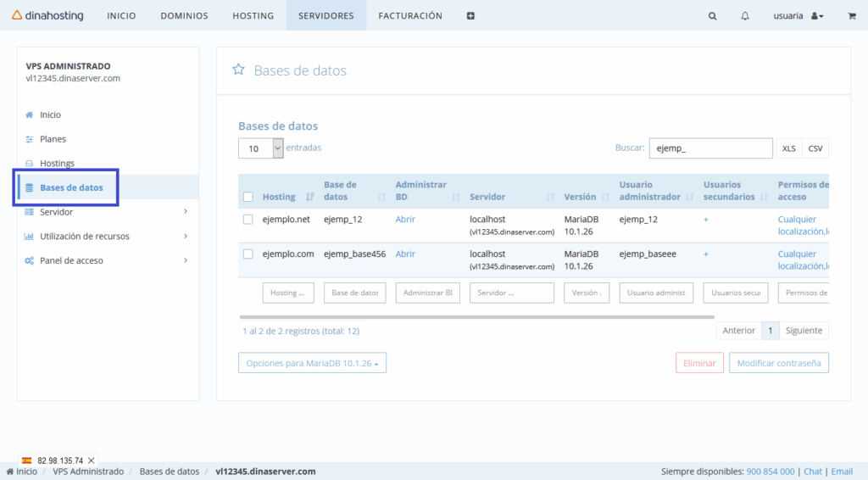Click Modificar contraseña
This screenshot has width=868, height=480.
pos(779,363)
